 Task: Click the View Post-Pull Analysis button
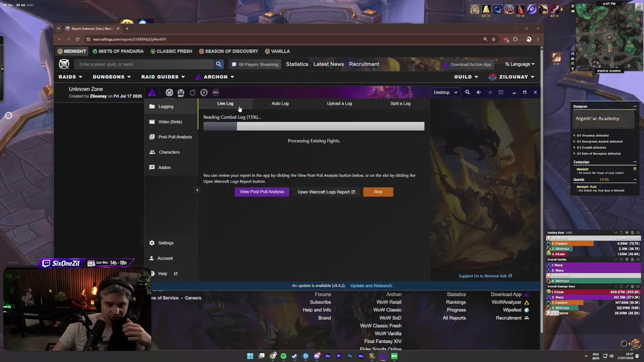coord(262,192)
